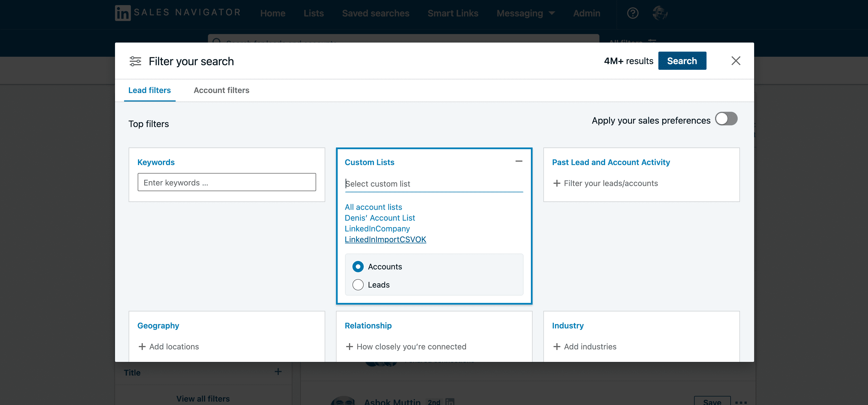Focus the Select custom list field
Image resolution: width=868 pixels, height=405 pixels.
[x=434, y=184]
